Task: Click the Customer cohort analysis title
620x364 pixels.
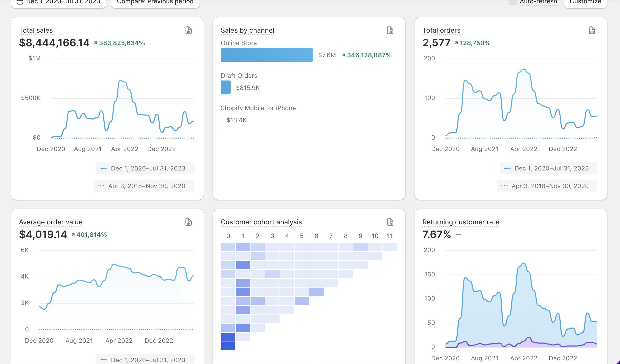Action: (x=261, y=222)
